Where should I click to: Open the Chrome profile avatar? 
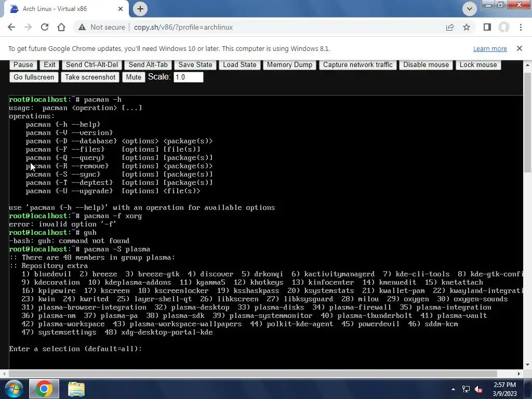coord(504,27)
